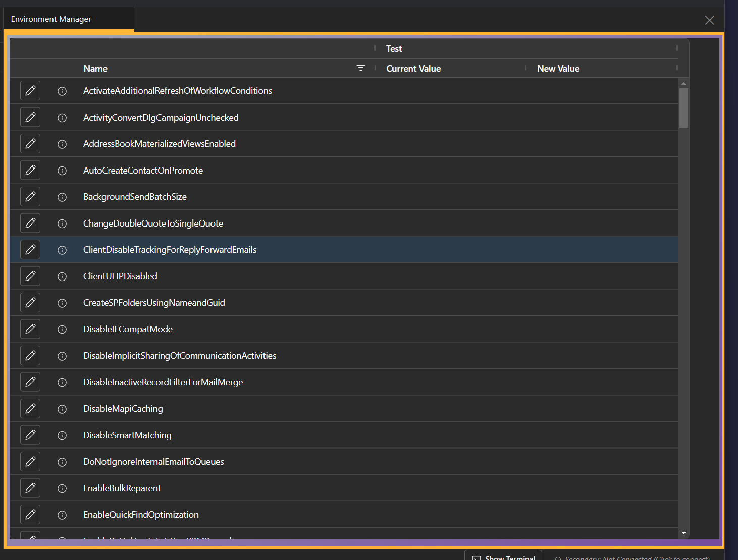Open the filter on the Name column
Image resolution: width=738 pixels, height=560 pixels.
point(360,68)
